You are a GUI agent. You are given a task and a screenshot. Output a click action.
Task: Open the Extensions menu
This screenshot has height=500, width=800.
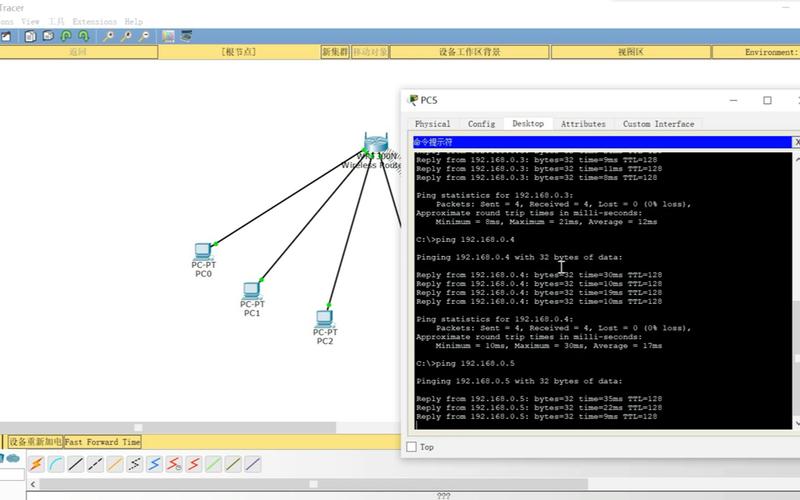(94, 21)
